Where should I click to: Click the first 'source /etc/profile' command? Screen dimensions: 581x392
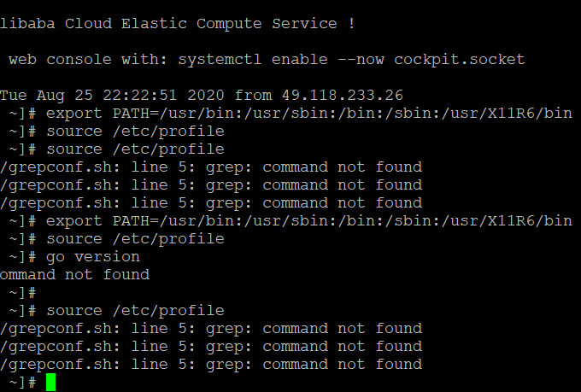(x=135, y=132)
